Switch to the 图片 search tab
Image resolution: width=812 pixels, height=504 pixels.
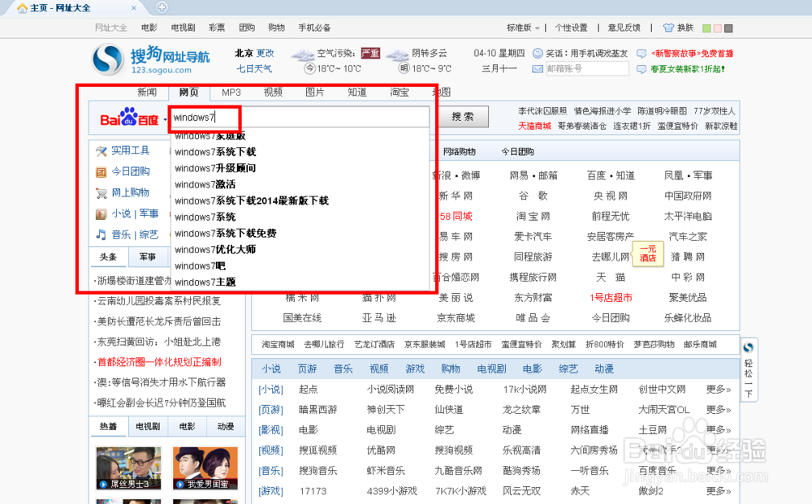pyautogui.click(x=315, y=93)
